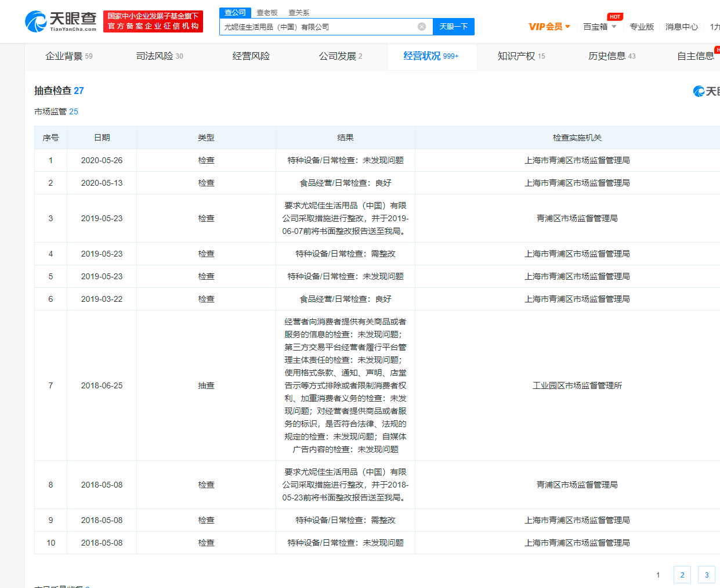Select the 查公司 search tab
The image size is (720, 588).
click(235, 13)
